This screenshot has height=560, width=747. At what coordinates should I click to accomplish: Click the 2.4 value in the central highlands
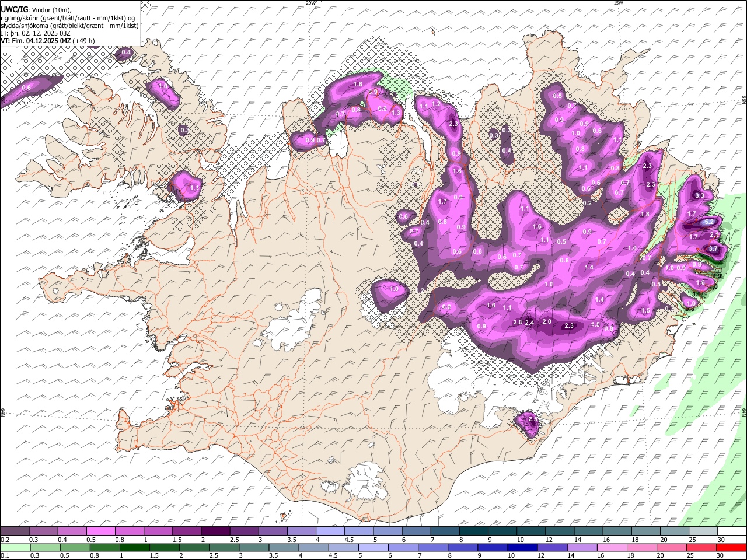tap(529, 323)
